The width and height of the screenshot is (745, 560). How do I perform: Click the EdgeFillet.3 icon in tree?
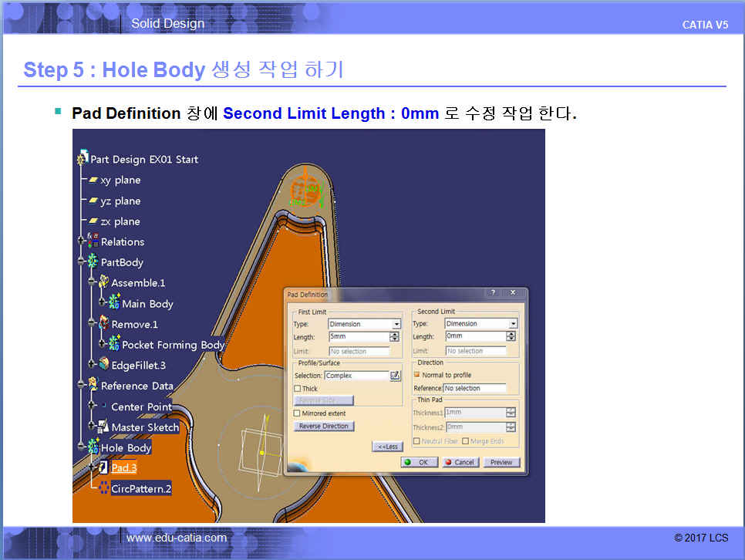tap(103, 365)
